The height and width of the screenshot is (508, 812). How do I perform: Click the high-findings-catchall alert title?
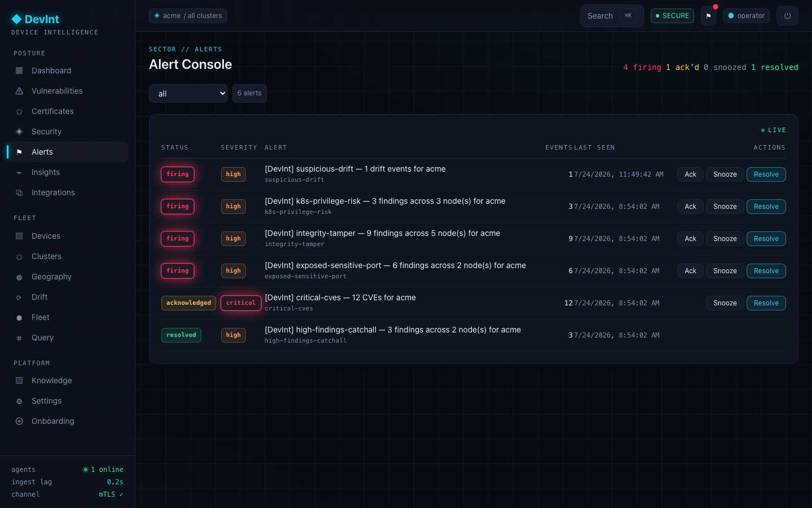[x=392, y=330]
